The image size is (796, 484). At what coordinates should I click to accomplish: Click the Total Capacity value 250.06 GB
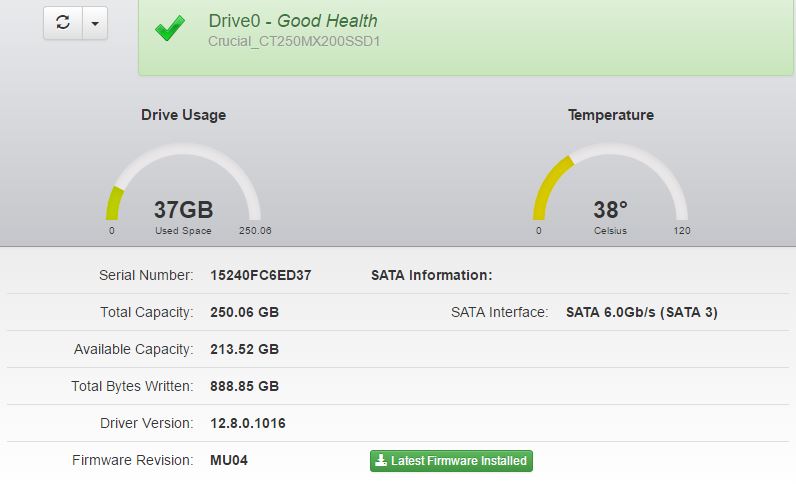[x=244, y=312]
